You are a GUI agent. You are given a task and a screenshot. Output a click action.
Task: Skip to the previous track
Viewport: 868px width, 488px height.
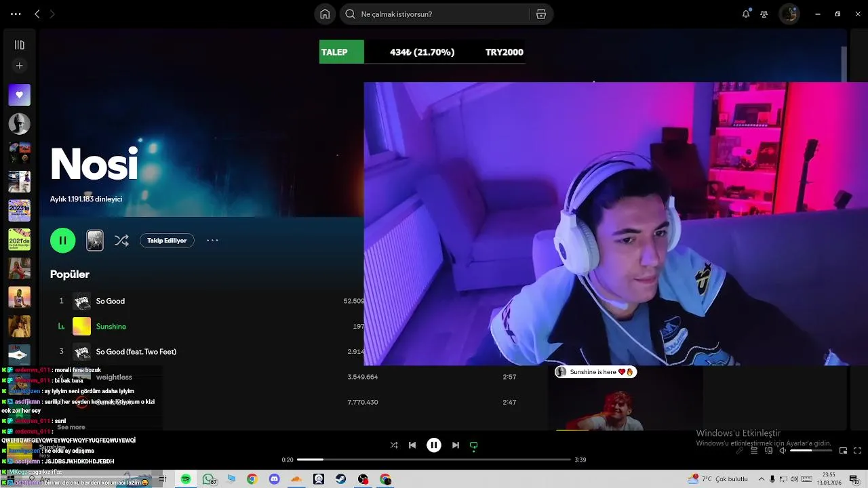(x=412, y=445)
